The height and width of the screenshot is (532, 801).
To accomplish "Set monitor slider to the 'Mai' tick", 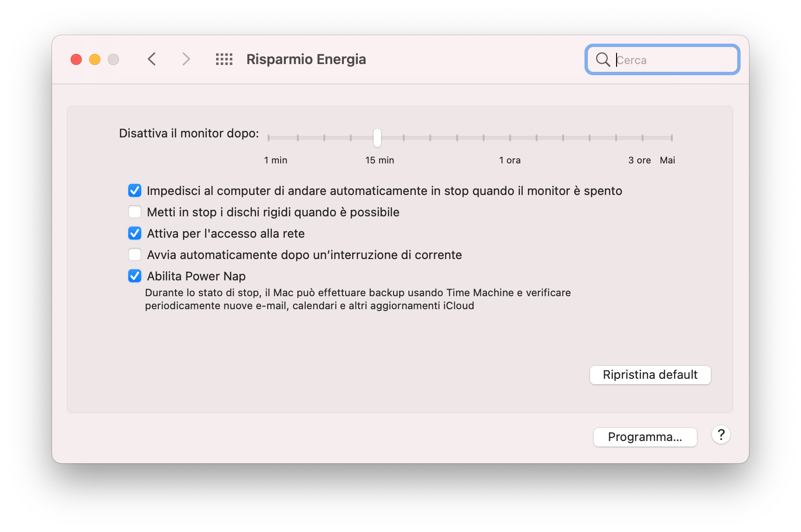I will 671,138.
